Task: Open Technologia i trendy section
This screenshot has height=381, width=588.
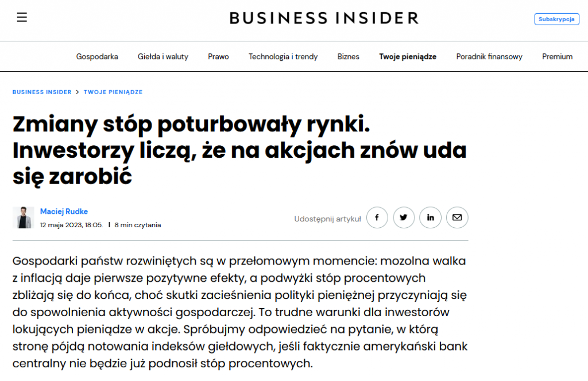Action: click(283, 57)
